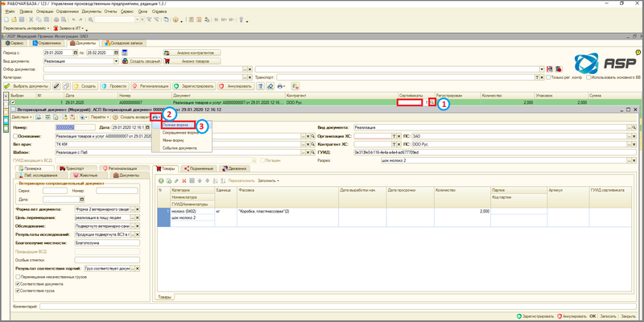Uncheck Соответствие груза checkbox
Viewport: 644px width, 322px height.
[17, 291]
